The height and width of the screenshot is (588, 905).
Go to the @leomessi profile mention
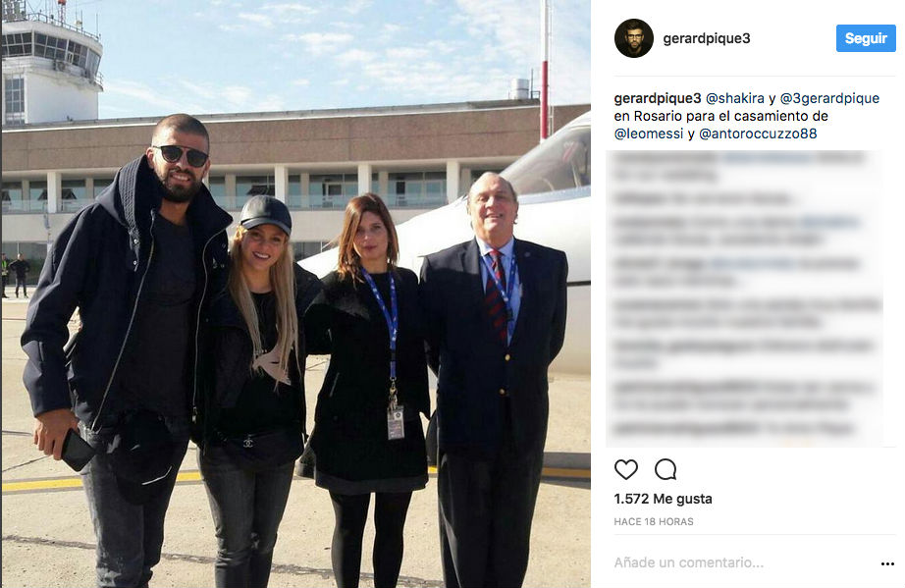click(x=649, y=134)
